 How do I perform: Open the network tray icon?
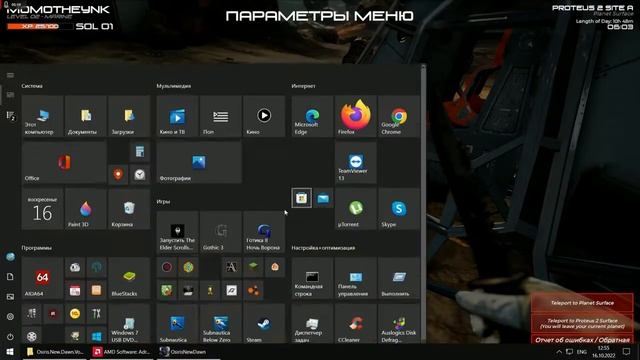569,352
